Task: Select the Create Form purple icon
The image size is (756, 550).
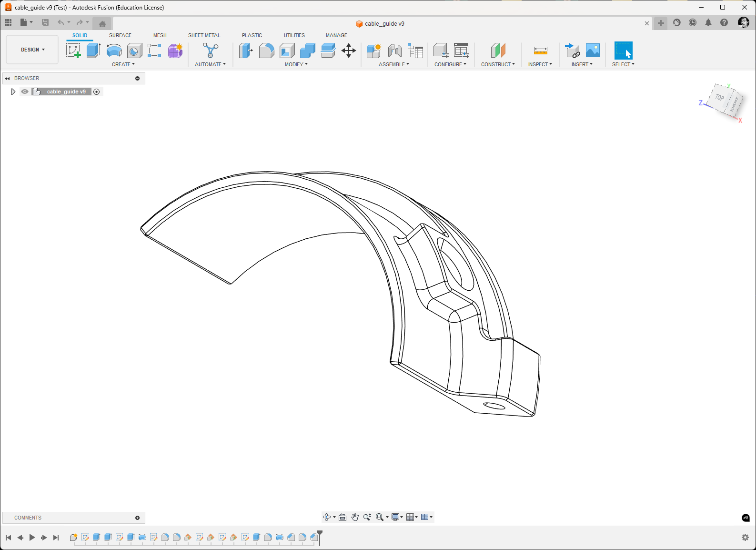Action: (175, 50)
